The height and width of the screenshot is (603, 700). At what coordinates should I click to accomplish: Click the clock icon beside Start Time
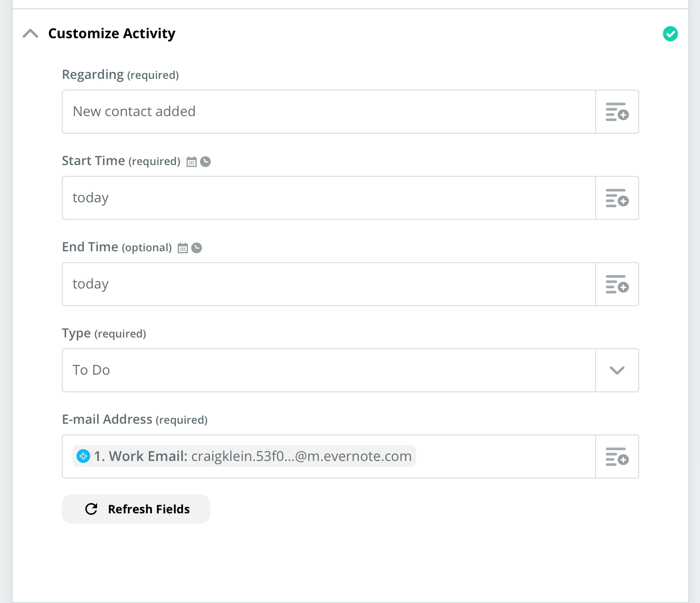pyautogui.click(x=206, y=162)
